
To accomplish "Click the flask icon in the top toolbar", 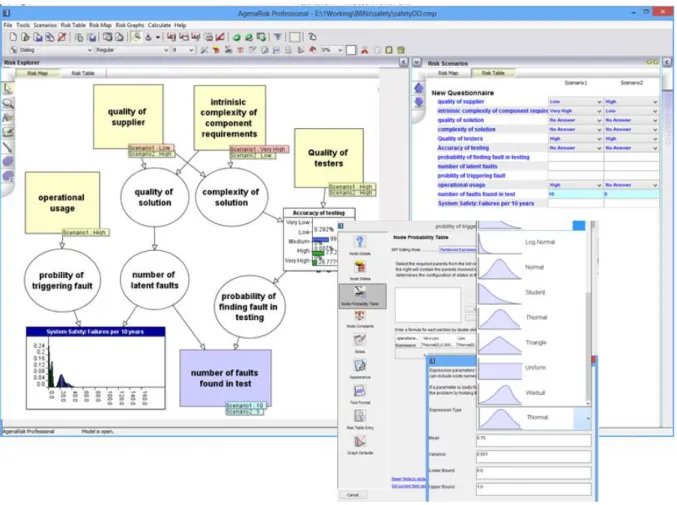I will [x=148, y=37].
